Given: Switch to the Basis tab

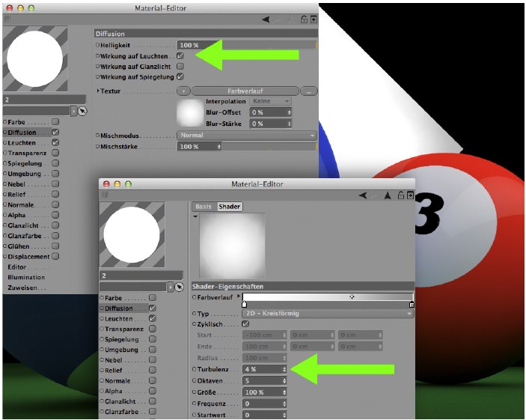Looking at the screenshot, I should (x=204, y=207).
